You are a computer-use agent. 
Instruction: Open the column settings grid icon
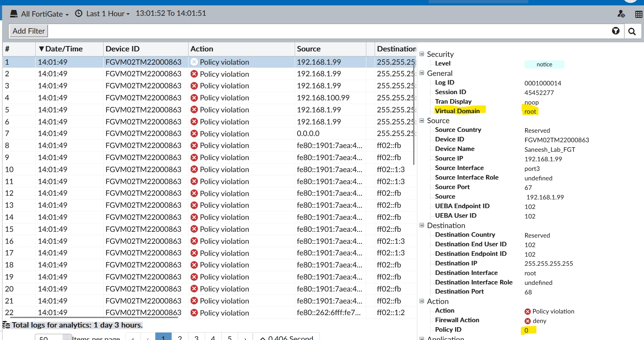tap(639, 14)
